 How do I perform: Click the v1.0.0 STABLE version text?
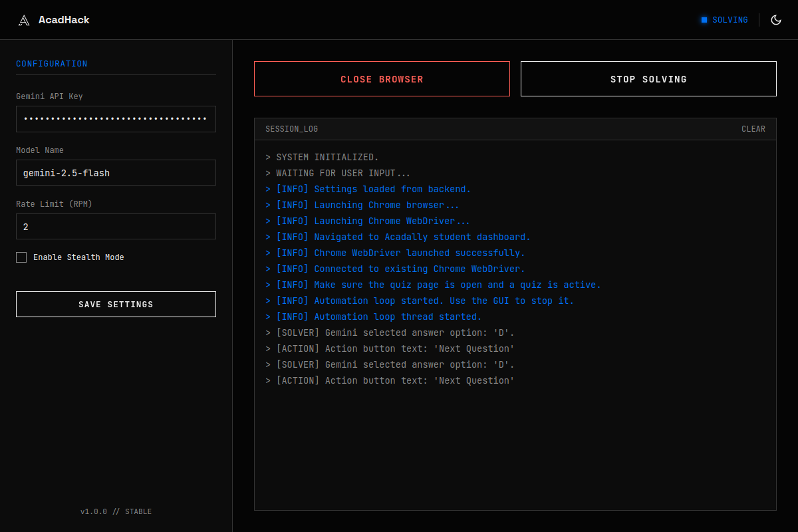pyautogui.click(x=116, y=511)
